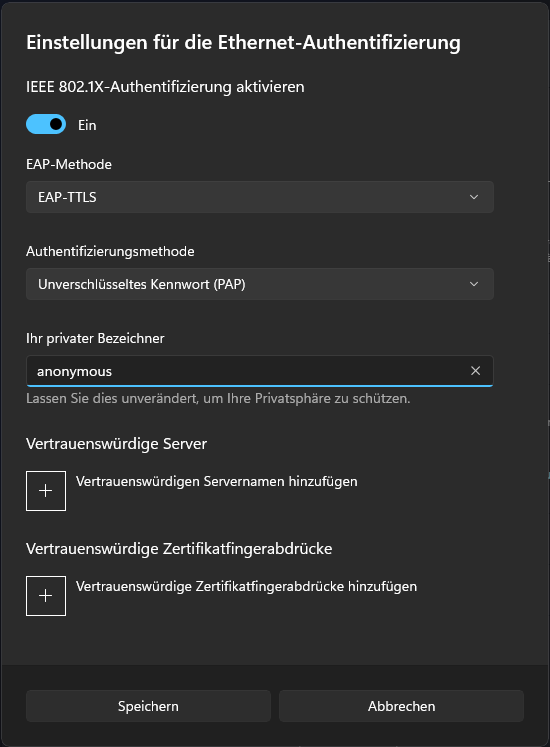This screenshot has height=747, width=550.
Task: Click the 'Vertrauenswürdige Server' section heading
Action: tap(116, 444)
